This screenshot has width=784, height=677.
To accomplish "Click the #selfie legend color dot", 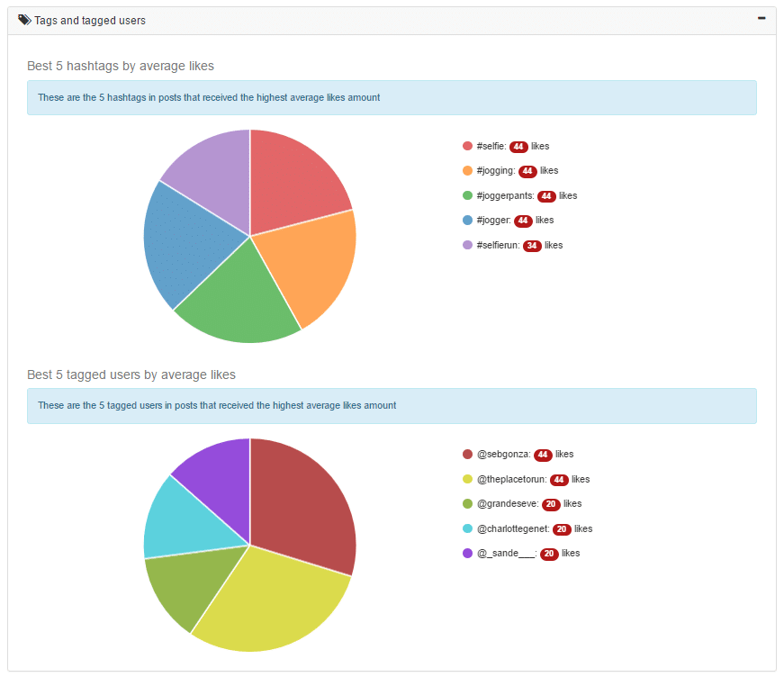I will (x=467, y=146).
